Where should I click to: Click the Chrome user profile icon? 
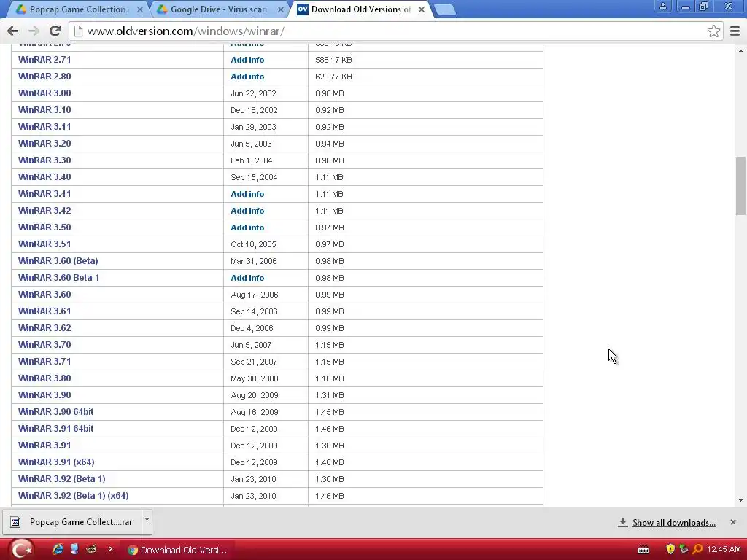[662, 7]
